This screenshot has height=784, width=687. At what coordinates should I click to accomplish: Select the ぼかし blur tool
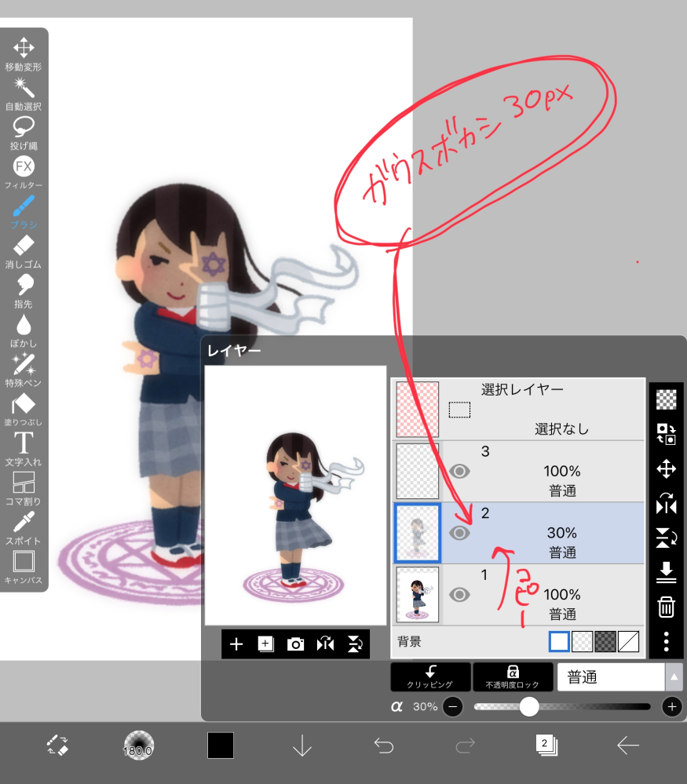(x=24, y=330)
